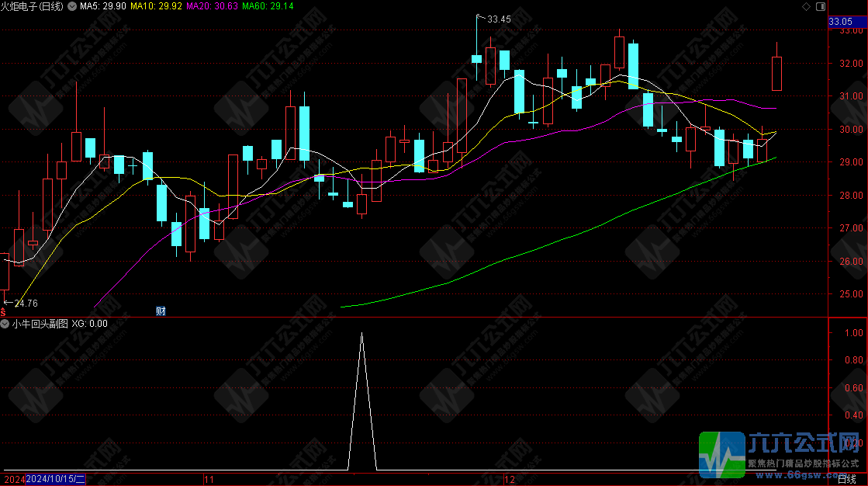This screenshot has width=868, height=486.
Task: Click the XG signal spike peak
Action: [361, 334]
